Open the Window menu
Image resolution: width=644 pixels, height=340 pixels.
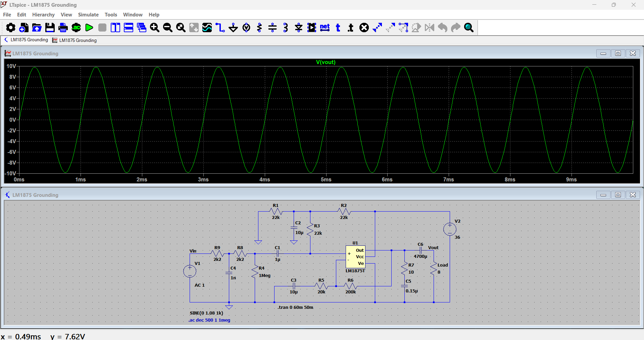[x=133, y=15]
